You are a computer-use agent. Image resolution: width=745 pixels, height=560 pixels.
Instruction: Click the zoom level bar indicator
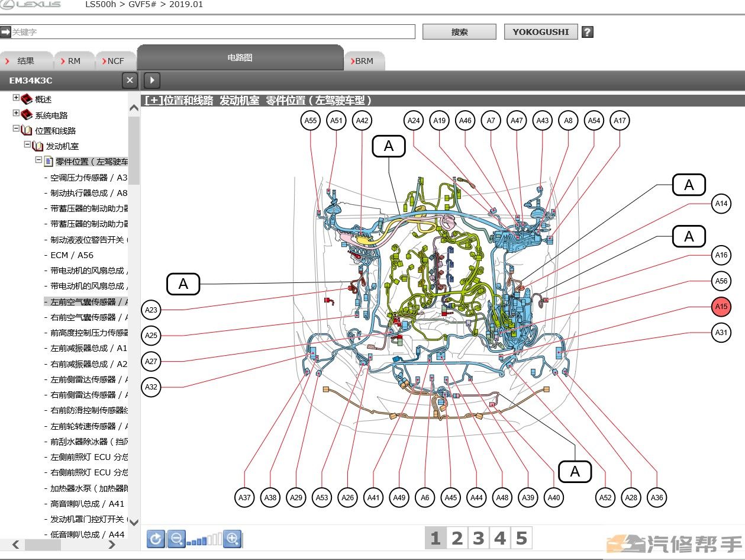pyautogui.click(x=204, y=540)
